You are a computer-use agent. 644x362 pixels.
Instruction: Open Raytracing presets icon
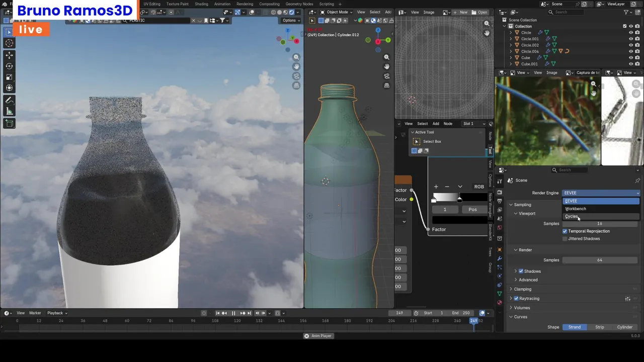point(628,299)
